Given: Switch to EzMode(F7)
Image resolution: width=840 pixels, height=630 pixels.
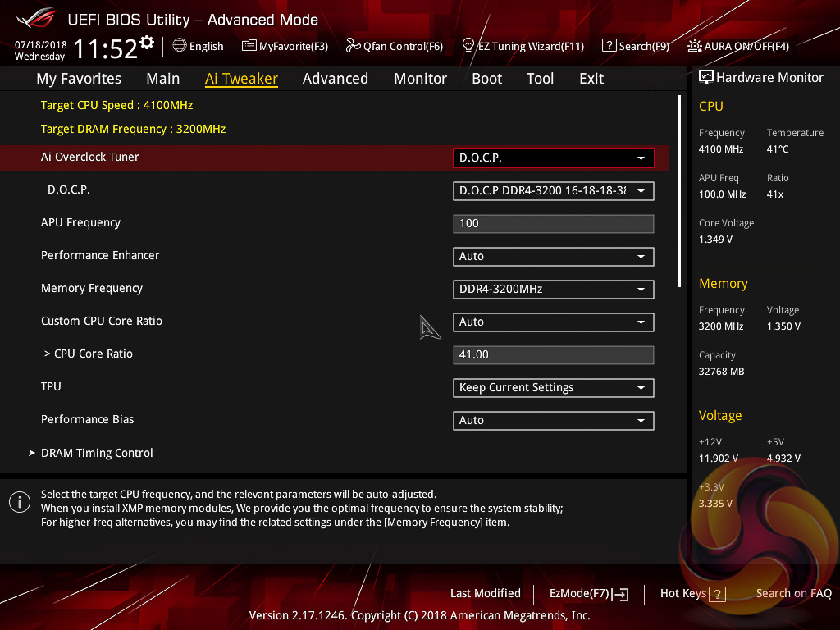Looking at the screenshot, I should coord(589,594).
